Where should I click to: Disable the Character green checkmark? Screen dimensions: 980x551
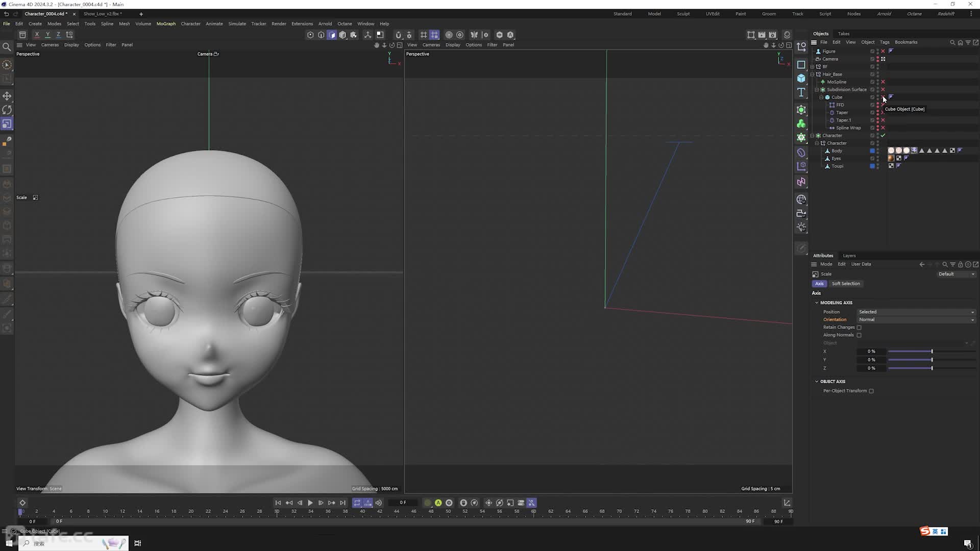883,135
